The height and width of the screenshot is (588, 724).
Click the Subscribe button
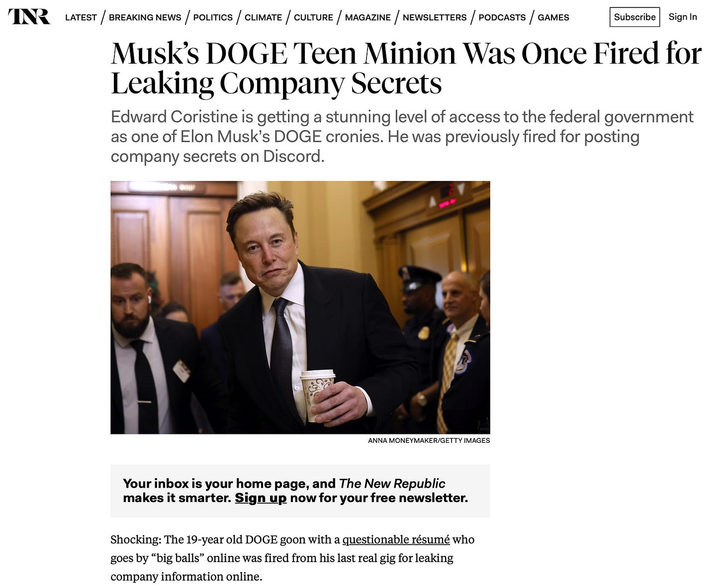coord(634,17)
